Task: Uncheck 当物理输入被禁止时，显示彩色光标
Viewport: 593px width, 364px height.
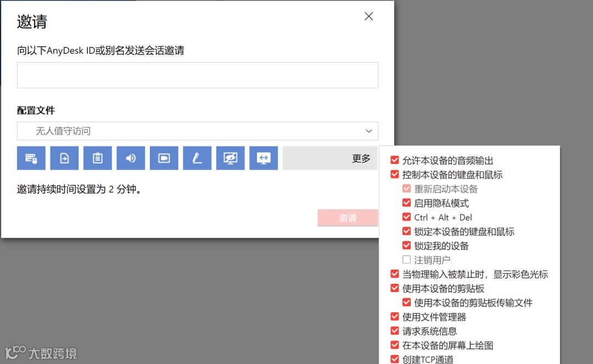Action: click(394, 274)
